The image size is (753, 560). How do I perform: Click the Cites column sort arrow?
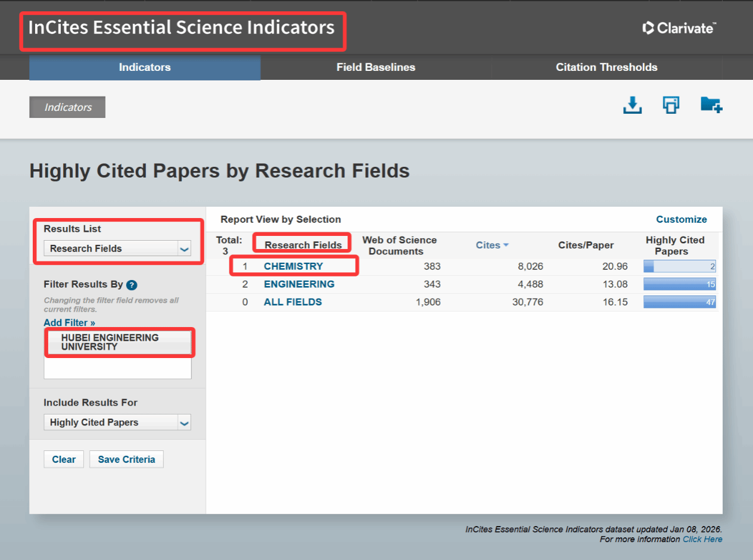pyautogui.click(x=506, y=245)
